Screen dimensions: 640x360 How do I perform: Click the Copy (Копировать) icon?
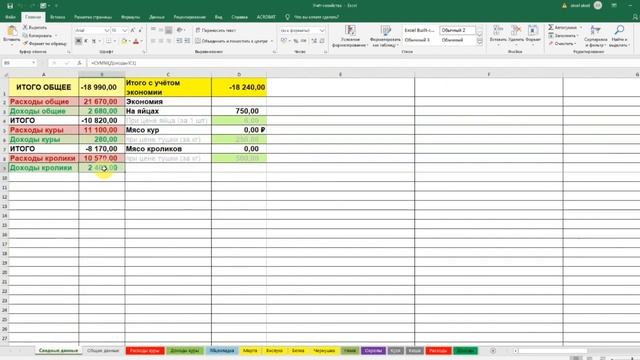25,36
